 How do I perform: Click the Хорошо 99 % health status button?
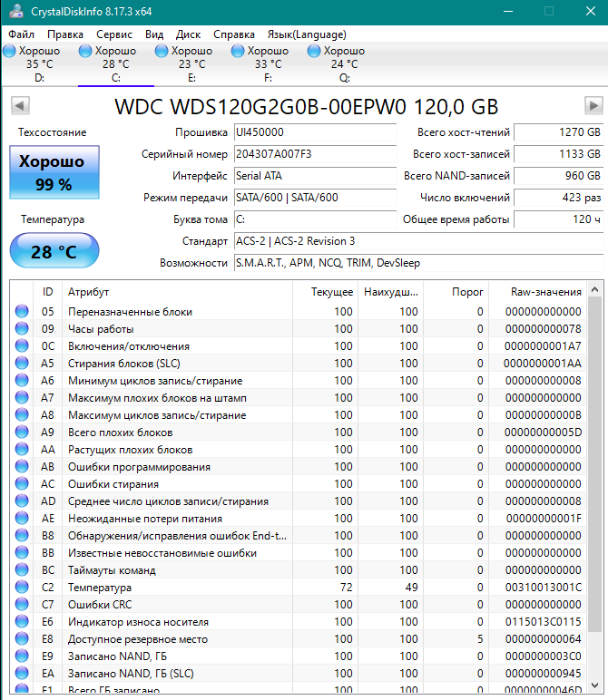54,172
